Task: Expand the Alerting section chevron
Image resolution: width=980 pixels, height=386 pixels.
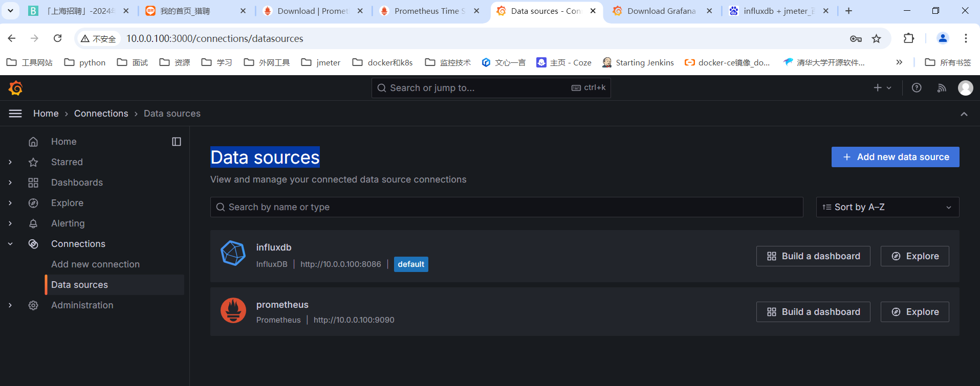Action: click(10, 223)
